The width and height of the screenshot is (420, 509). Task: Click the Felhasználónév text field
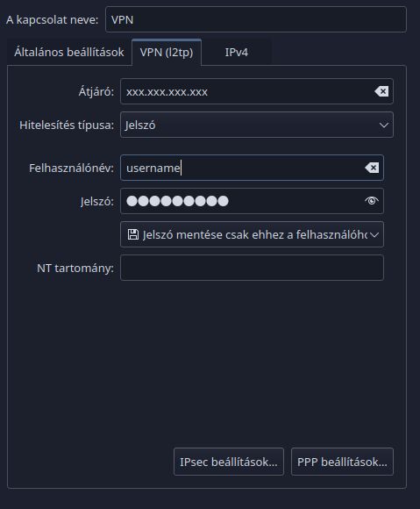click(252, 168)
